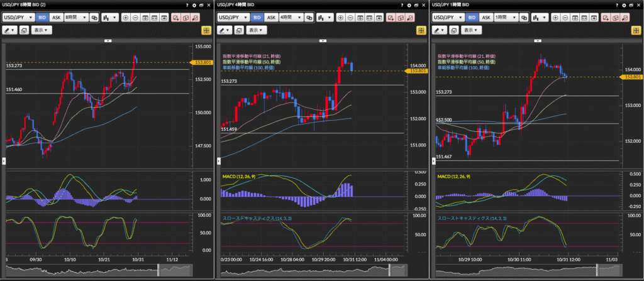Collapse toolbar using arrow handle above 4時間 chart
This screenshot has width=644, height=281.
323,40
